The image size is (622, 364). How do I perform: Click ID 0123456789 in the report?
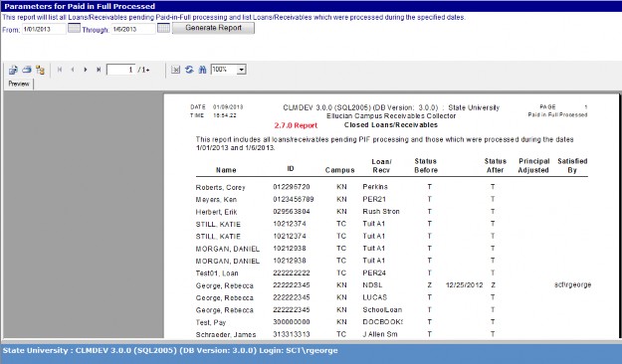point(294,199)
